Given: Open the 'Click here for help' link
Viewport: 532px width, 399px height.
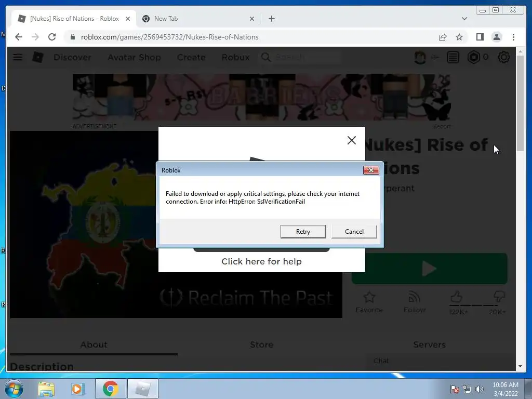Looking at the screenshot, I should tap(261, 261).
